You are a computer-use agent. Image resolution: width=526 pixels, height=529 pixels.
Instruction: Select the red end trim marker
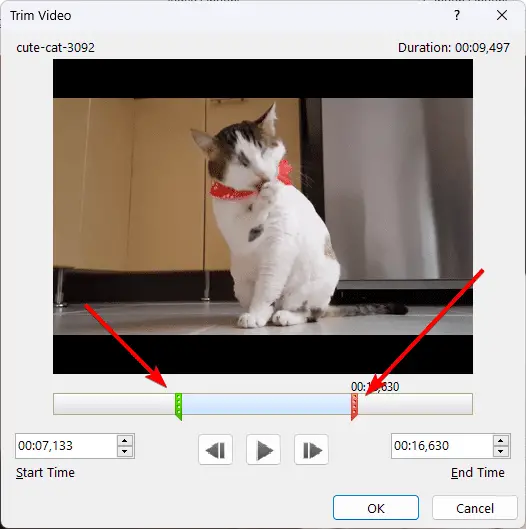pyautogui.click(x=354, y=406)
